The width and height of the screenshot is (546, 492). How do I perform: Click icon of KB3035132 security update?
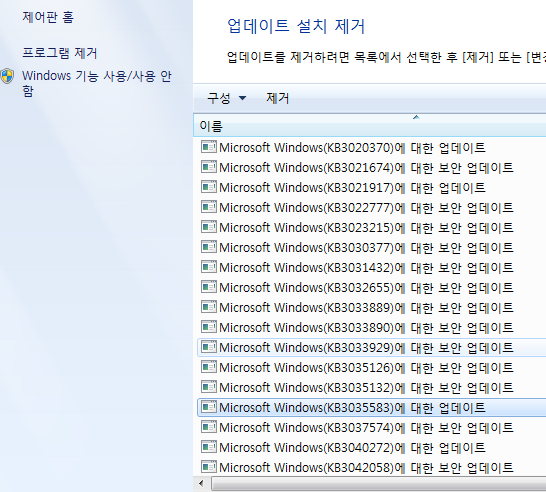209,387
